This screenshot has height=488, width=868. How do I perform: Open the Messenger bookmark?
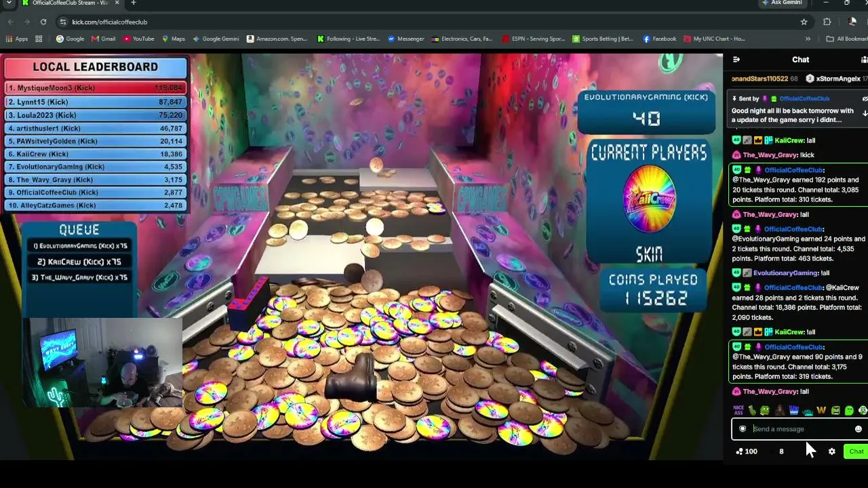click(406, 39)
